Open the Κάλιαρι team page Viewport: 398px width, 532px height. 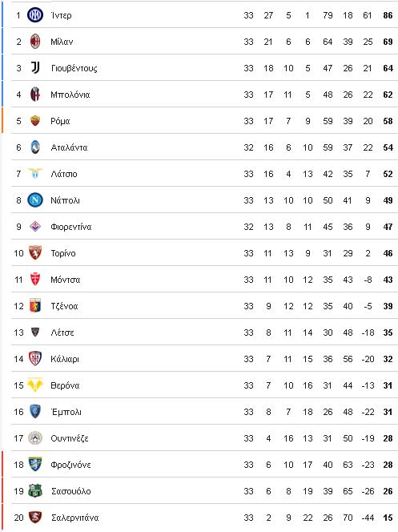click(x=65, y=359)
